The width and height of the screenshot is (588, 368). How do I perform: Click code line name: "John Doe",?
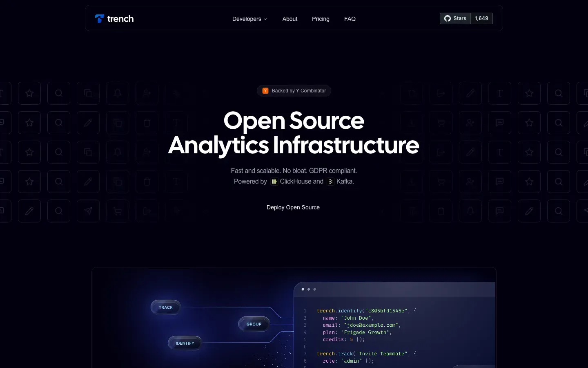(x=348, y=318)
